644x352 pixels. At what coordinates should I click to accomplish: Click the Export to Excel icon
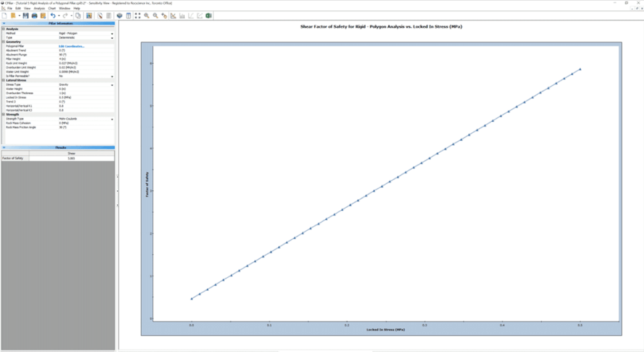coord(209,15)
